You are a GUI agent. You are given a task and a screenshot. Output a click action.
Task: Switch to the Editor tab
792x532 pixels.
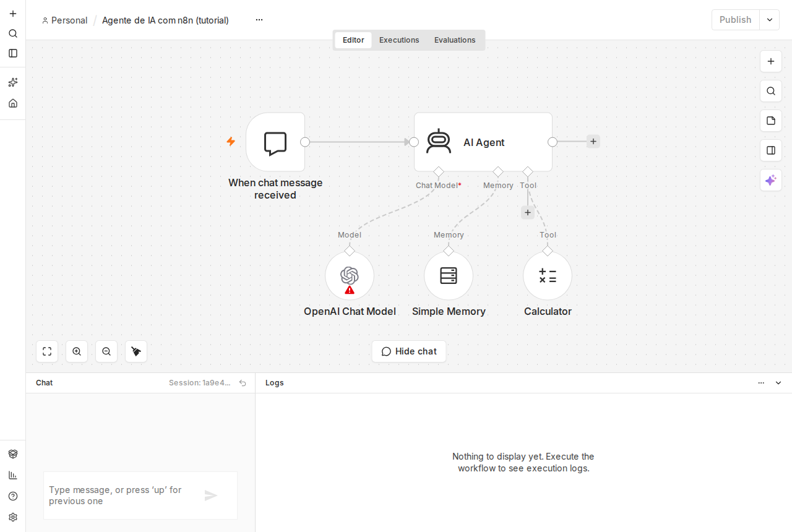353,40
